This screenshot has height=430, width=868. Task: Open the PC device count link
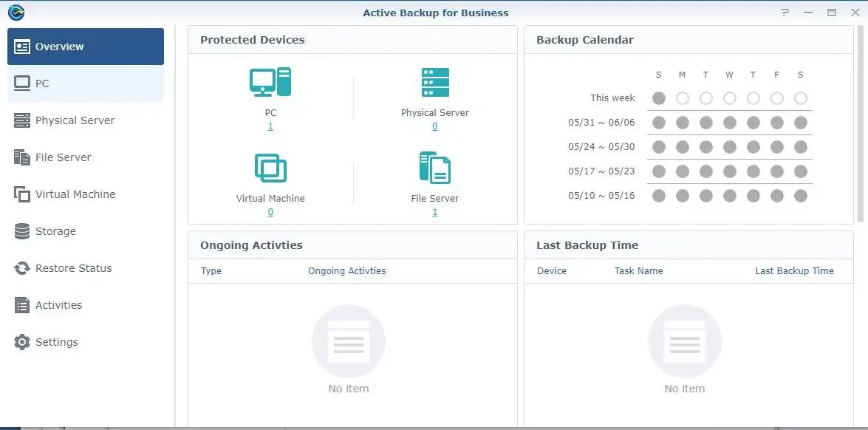pyautogui.click(x=270, y=126)
